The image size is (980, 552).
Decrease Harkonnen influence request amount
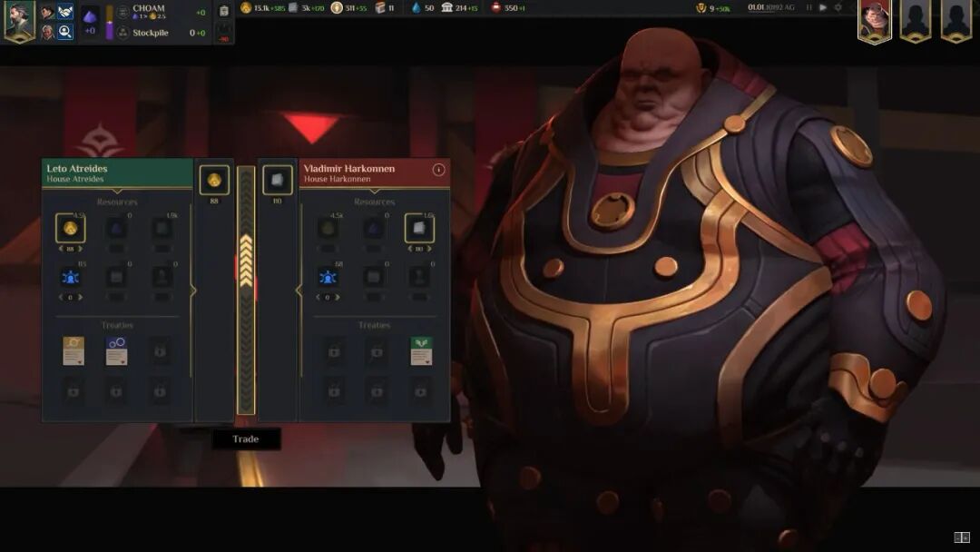coord(318,298)
